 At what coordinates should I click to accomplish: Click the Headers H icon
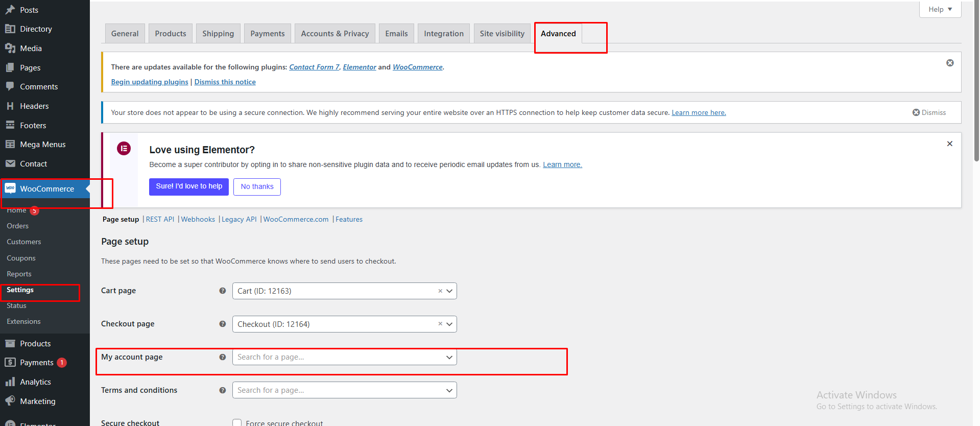(x=10, y=106)
